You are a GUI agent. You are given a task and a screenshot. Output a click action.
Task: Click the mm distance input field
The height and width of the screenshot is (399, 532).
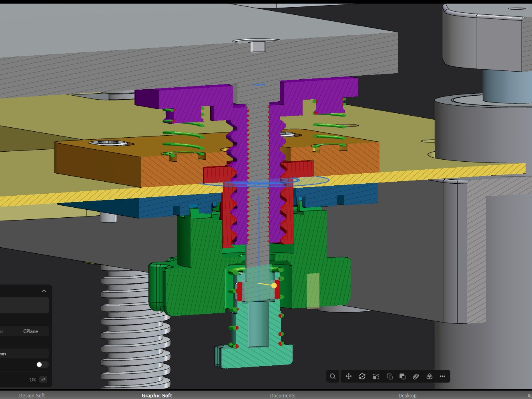[x=24, y=353]
